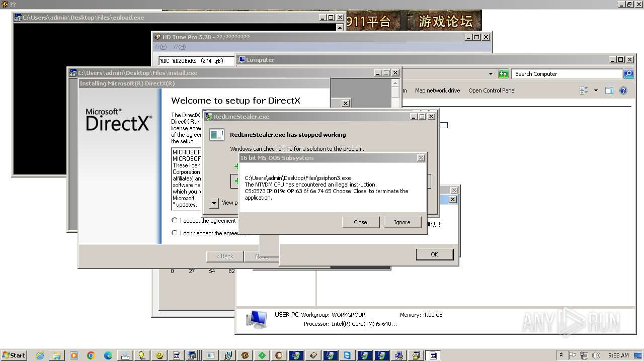Open Google Chrome from the taskbar
The width and height of the screenshot is (644, 362).
coord(91,355)
